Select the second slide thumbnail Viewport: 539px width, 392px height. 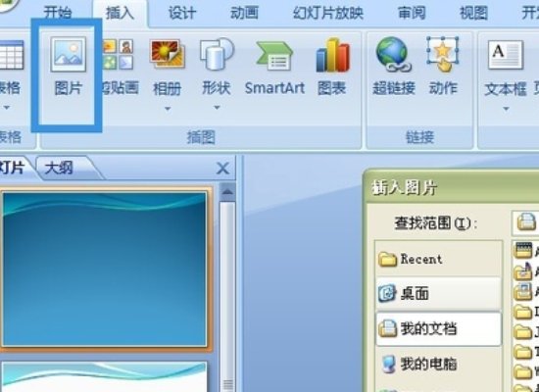click(x=105, y=377)
